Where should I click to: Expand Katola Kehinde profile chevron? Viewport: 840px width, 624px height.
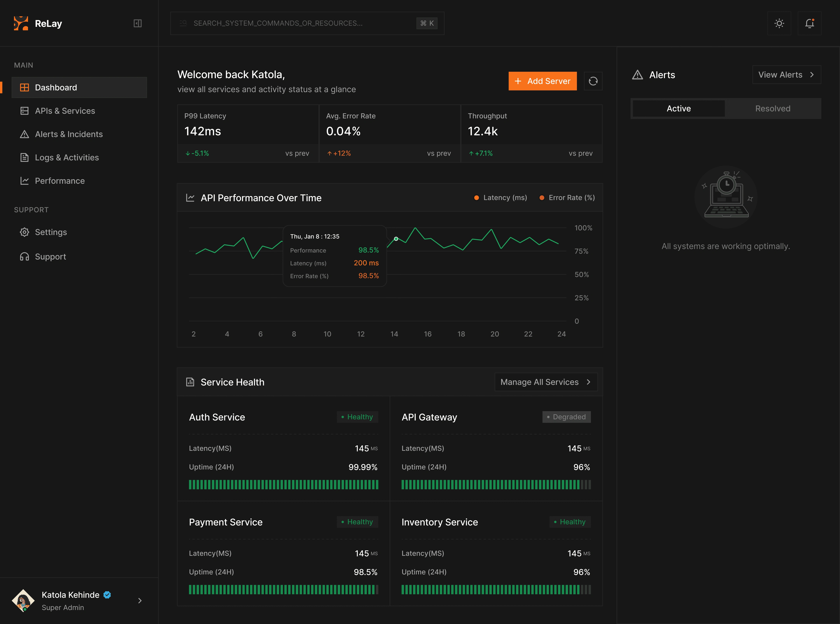(140, 601)
